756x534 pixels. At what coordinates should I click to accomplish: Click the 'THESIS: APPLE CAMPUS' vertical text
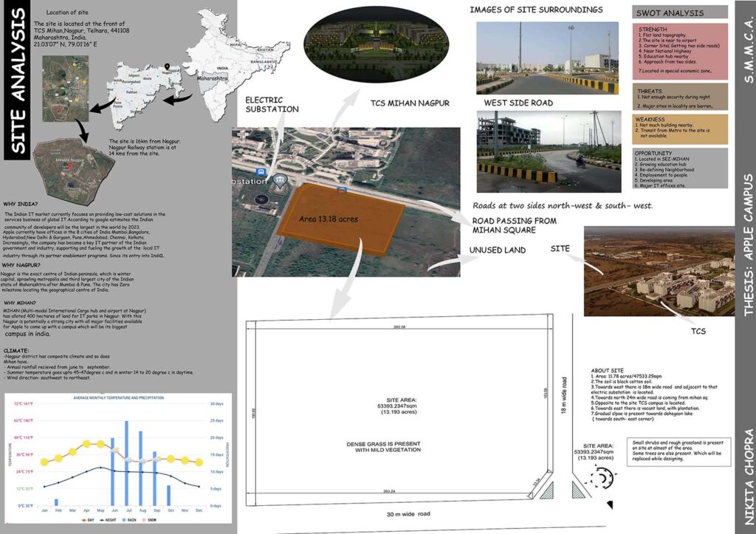point(748,245)
